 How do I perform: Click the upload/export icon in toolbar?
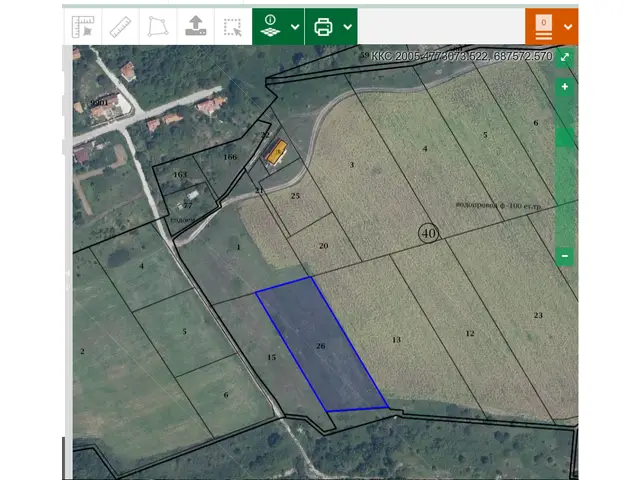[x=194, y=27]
